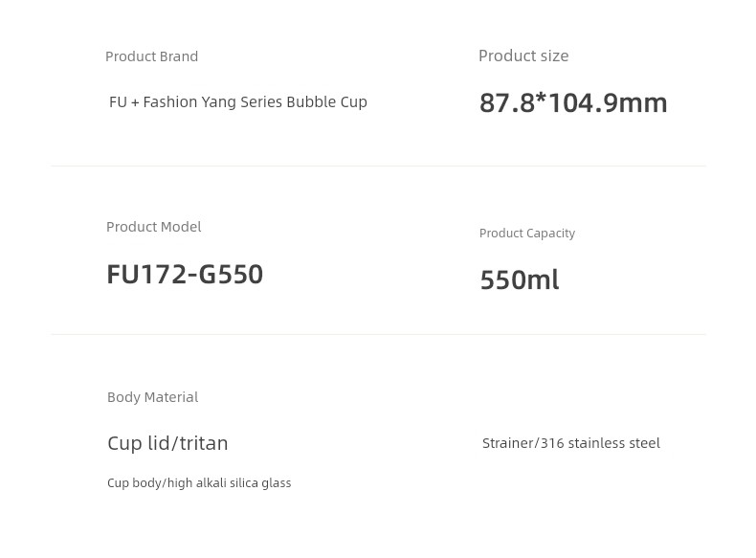Click the Body Material heading

pos(152,397)
